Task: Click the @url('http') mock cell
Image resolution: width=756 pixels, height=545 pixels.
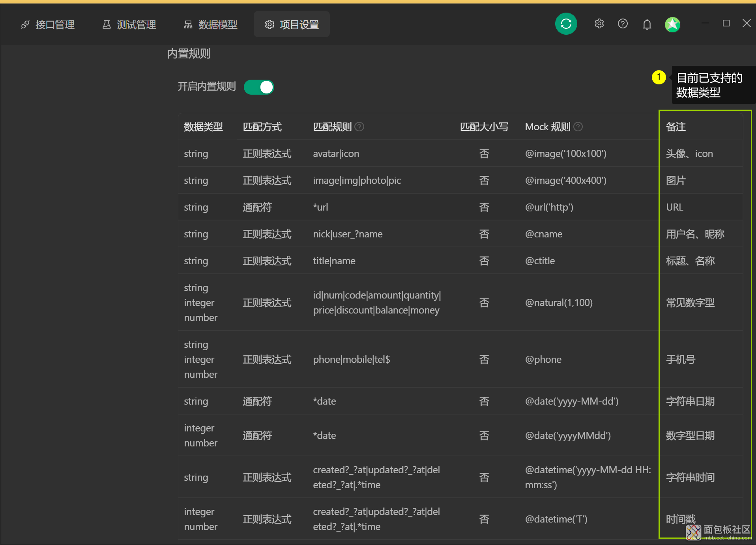Action: coord(549,207)
